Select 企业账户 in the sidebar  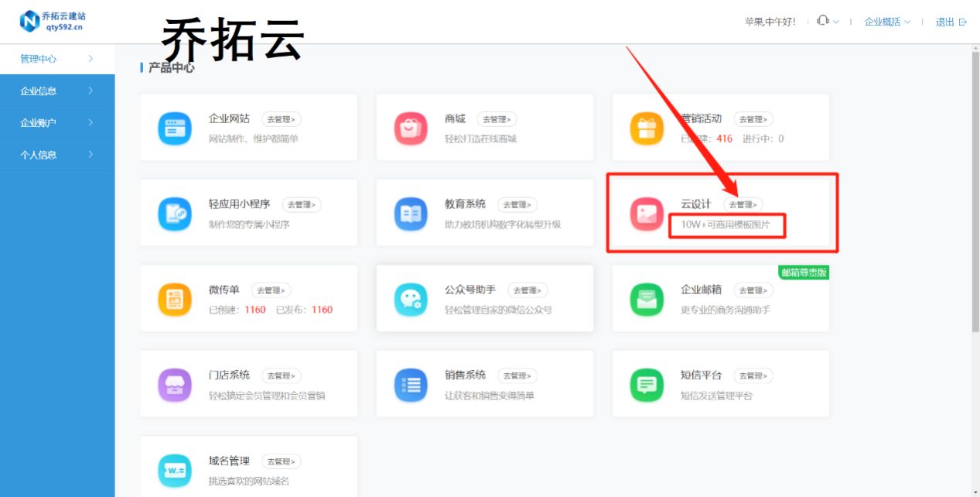coord(57,122)
